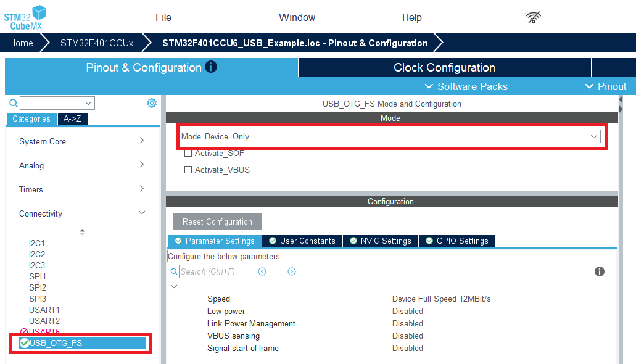This screenshot has height=364, width=636.
Task: Go to next parameter search result
Action: coord(292,271)
